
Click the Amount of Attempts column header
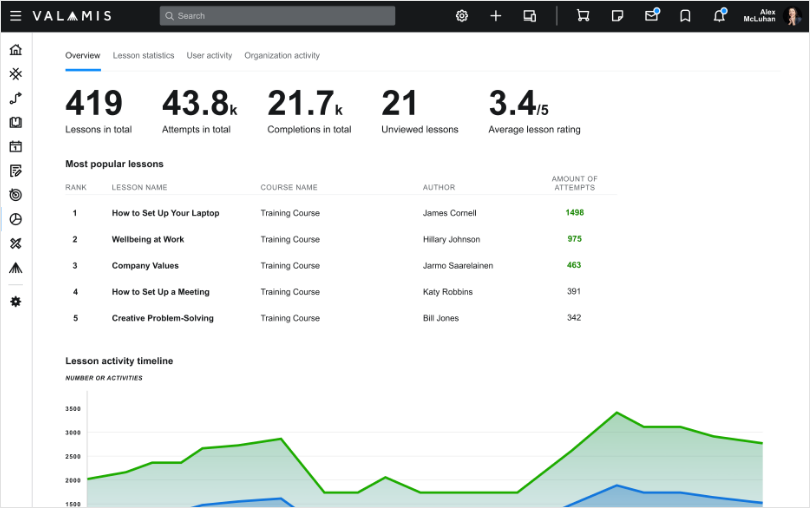574,183
